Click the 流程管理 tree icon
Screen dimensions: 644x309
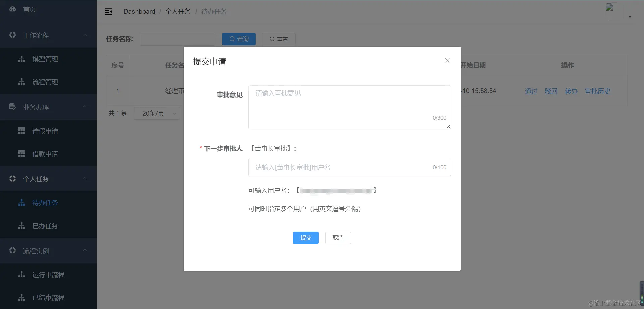[x=22, y=82]
